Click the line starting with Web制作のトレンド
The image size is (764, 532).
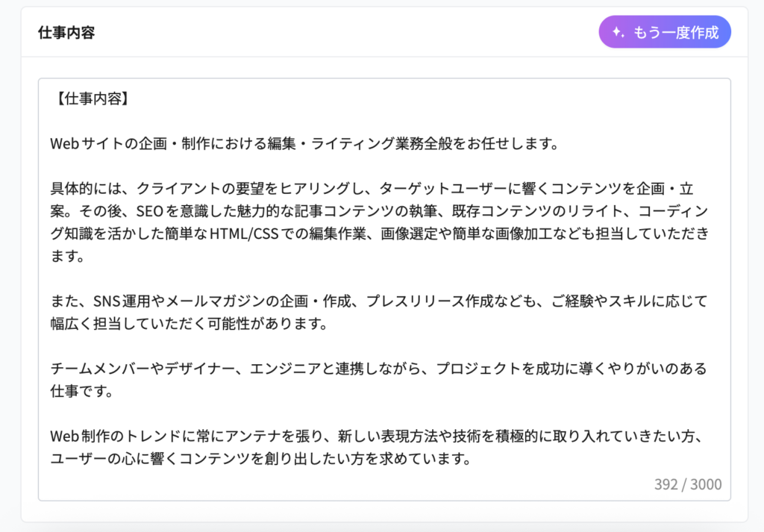373,435
